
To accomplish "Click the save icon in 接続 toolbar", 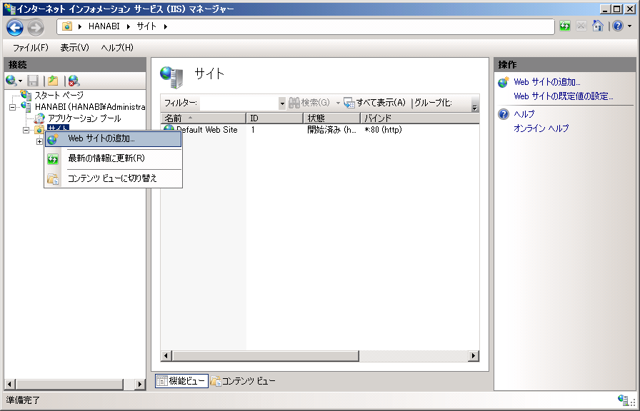I will (x=33, y=80).
